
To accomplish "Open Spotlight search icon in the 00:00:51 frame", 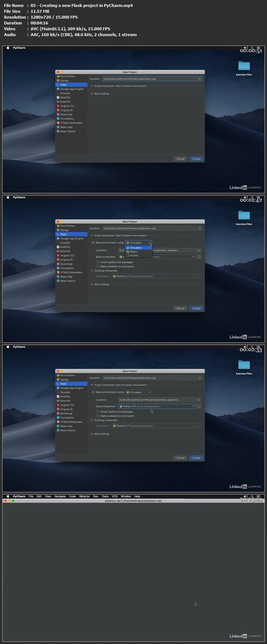I will click(252, 48).
